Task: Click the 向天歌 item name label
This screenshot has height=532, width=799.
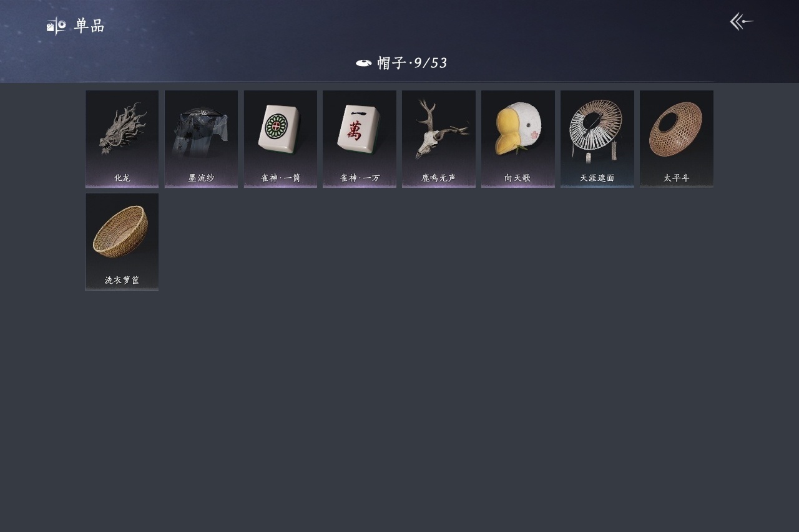Action: (518, 178)
